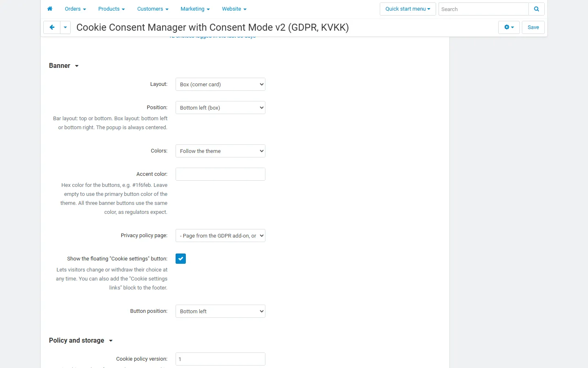
Task: Click the back arrow button
Action: click(52, 27)
